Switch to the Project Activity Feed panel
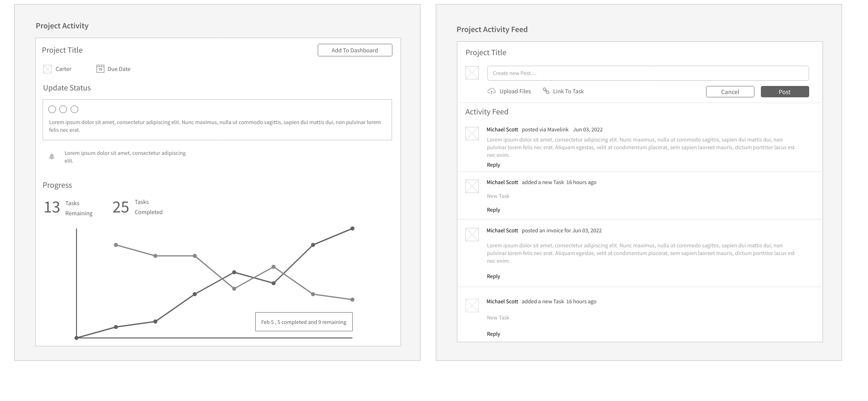Screen dimensions: 868x401 pyautogui.click(x=492, y=29)
